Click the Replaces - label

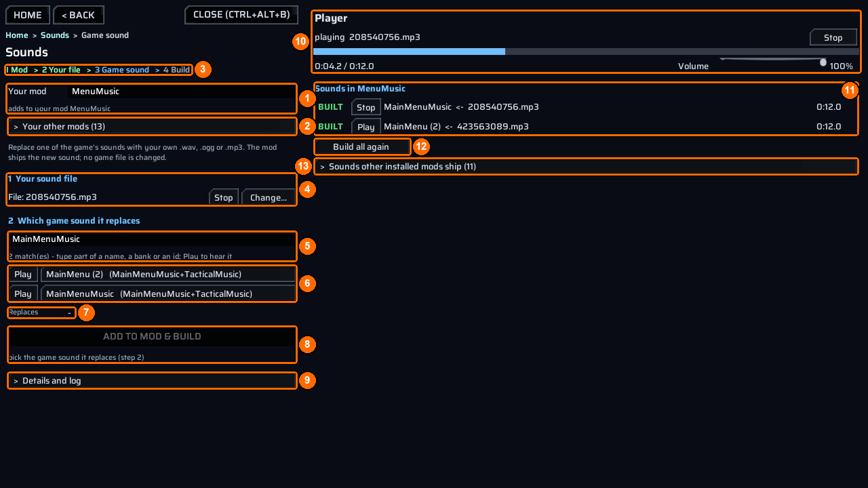(41, 312)
